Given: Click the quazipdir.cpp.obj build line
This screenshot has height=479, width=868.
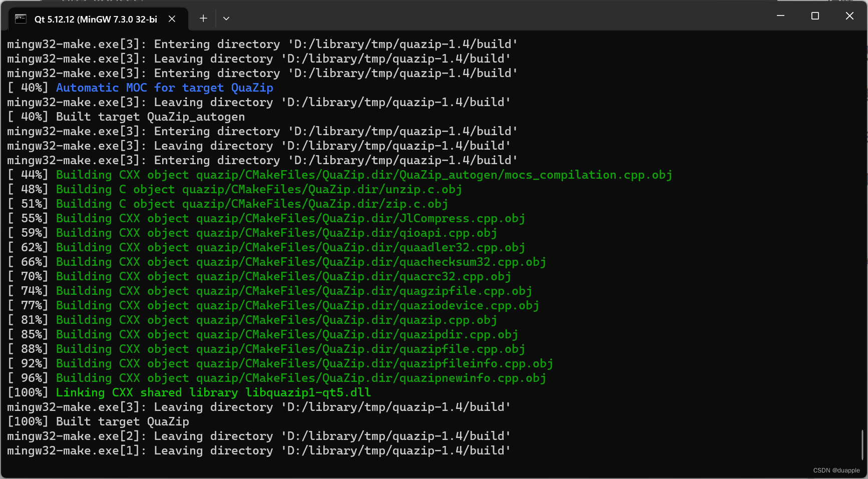Looking at the screenshot, I should pos(262,334).
